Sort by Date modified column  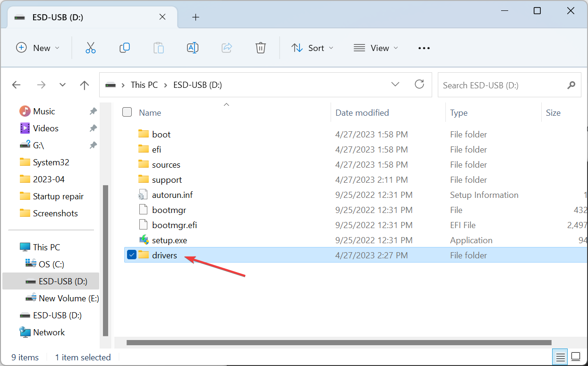[362, 112]
